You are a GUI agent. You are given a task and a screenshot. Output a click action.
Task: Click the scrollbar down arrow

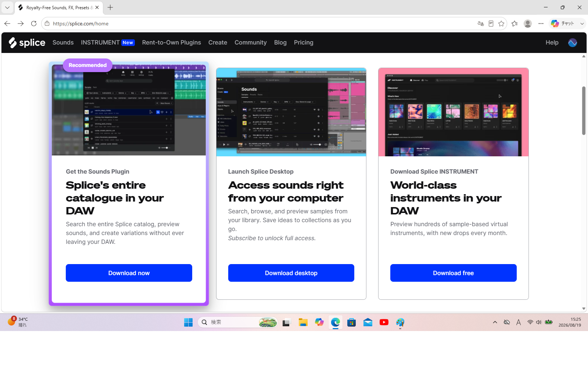(584, 309)
